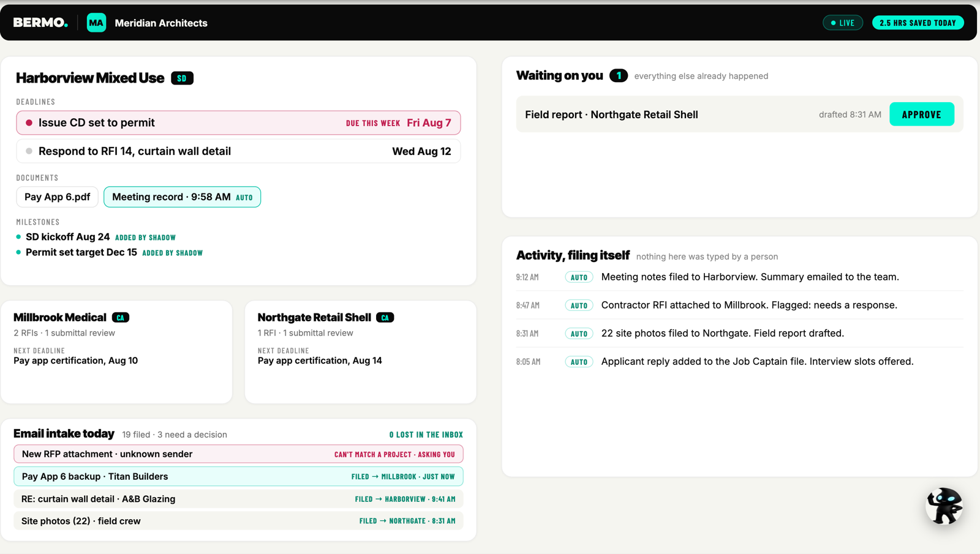Click the LIVE status pill
Image resolution: width=980 pixels, height=554 pixels.
coord(843,23)
